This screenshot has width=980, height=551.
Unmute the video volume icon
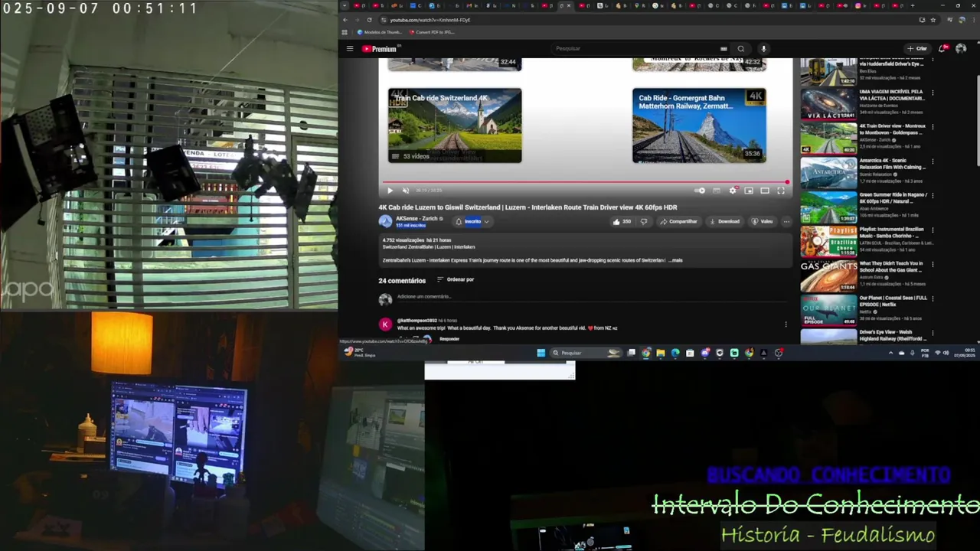pos(406,191)
